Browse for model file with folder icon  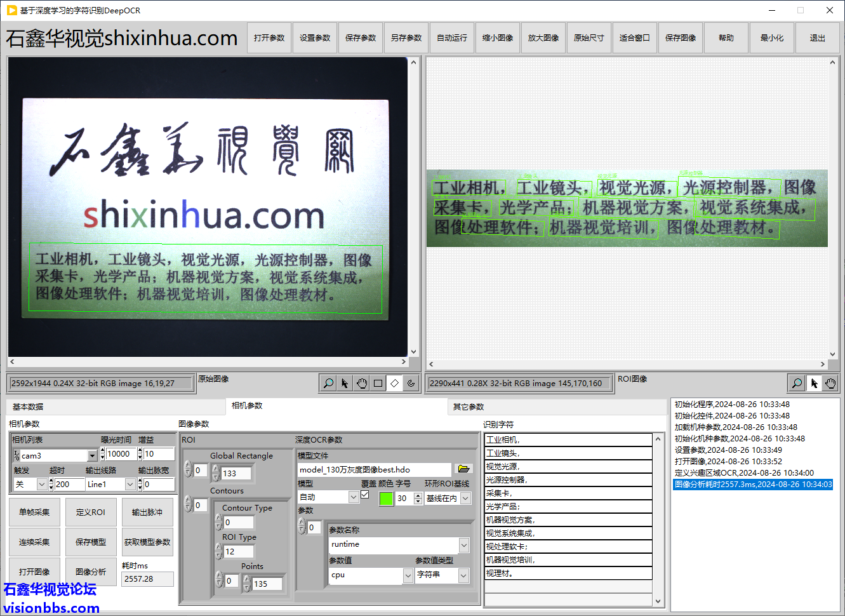[x=463, y=469]
